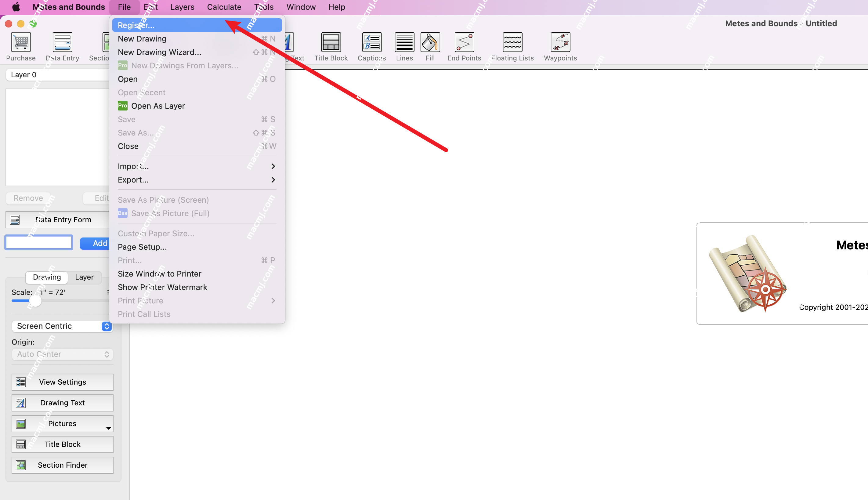Screen dimensions: 868x500
Task: Toggle Show Printer Watermark
Action: 197,287
